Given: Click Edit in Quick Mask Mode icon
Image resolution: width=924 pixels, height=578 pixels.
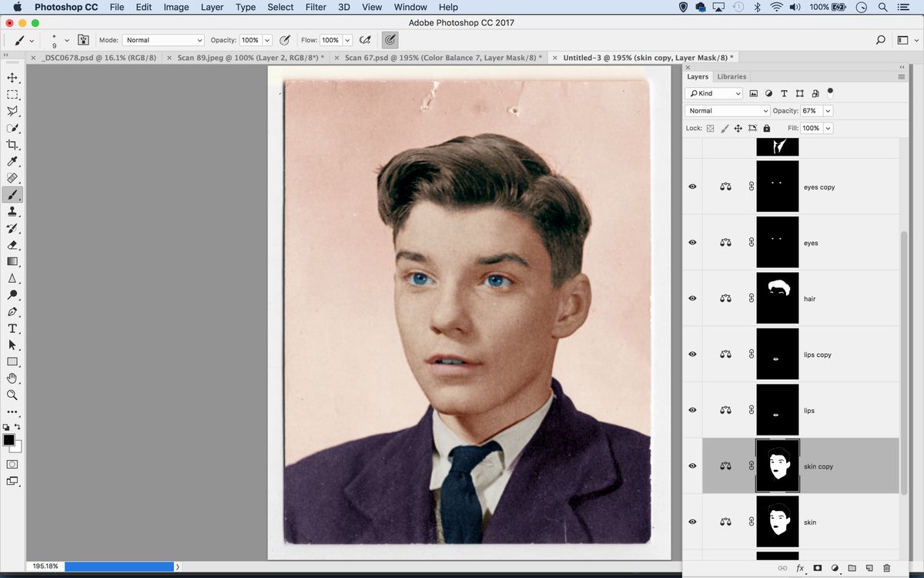Looking at the screenshot, I should point(12,465).
